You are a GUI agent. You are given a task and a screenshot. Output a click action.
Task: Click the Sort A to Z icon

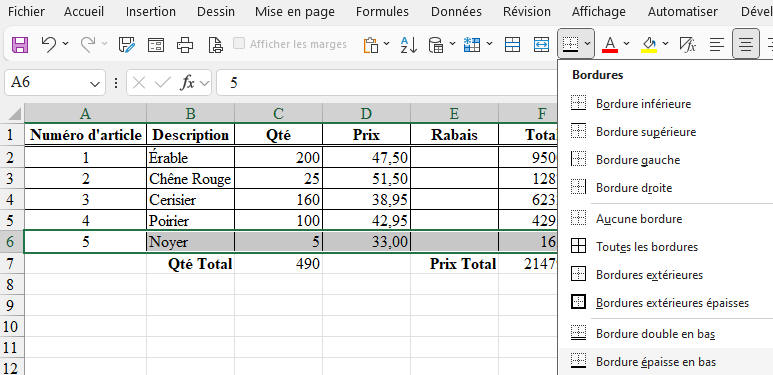coord(408,45)
